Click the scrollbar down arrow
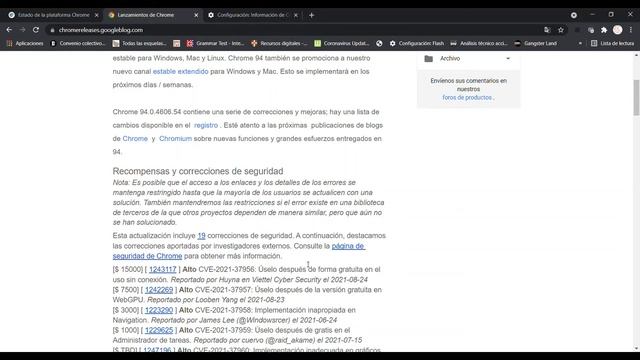 (x=636, y=349)
